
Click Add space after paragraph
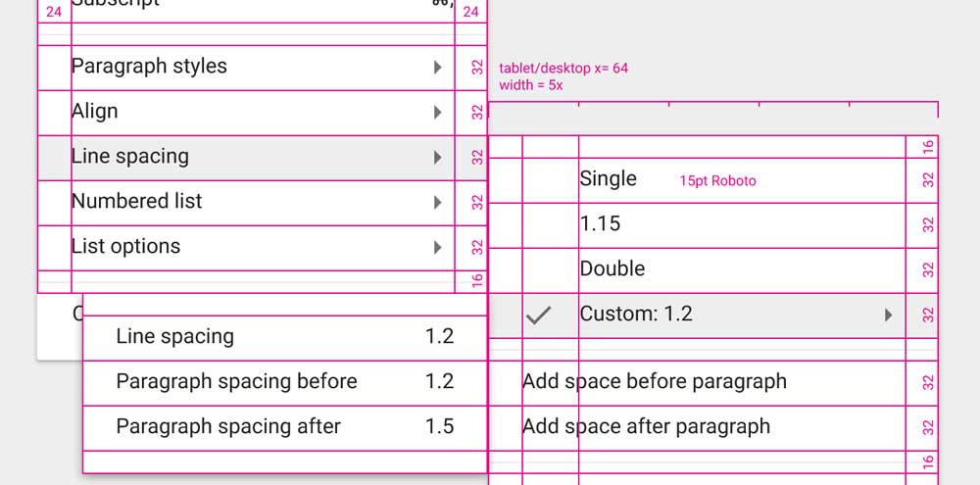647,427
